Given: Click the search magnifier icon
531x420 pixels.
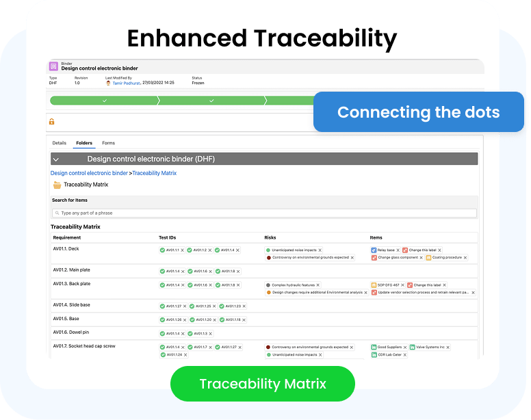Looking at the screenshot, I should pos(57,213).
